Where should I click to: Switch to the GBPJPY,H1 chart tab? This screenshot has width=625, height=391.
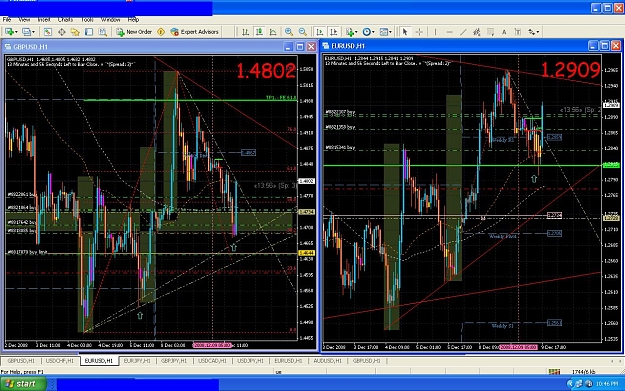pyautogui.click(x=174, y=361)
